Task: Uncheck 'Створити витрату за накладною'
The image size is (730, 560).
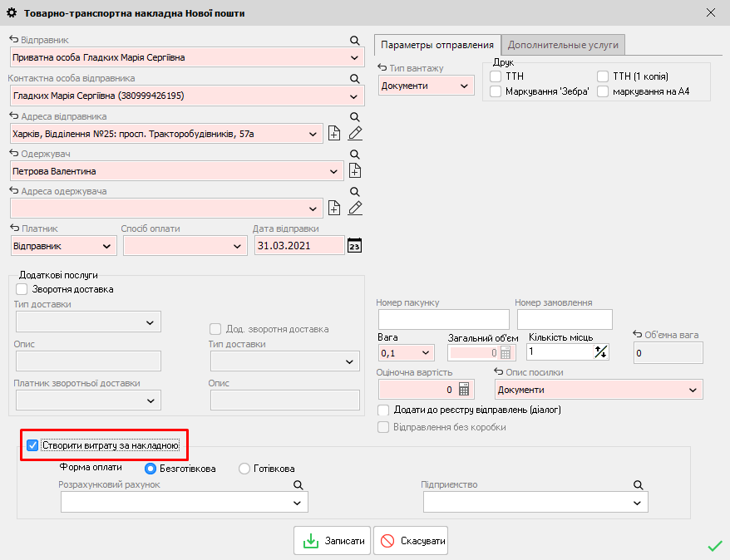Action: click(32, 445)
